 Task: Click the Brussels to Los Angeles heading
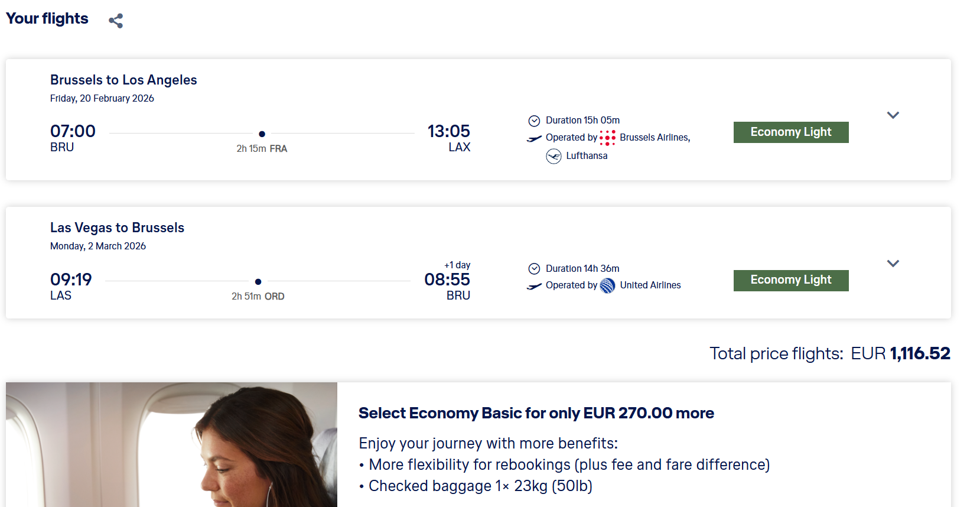[123, 80]
